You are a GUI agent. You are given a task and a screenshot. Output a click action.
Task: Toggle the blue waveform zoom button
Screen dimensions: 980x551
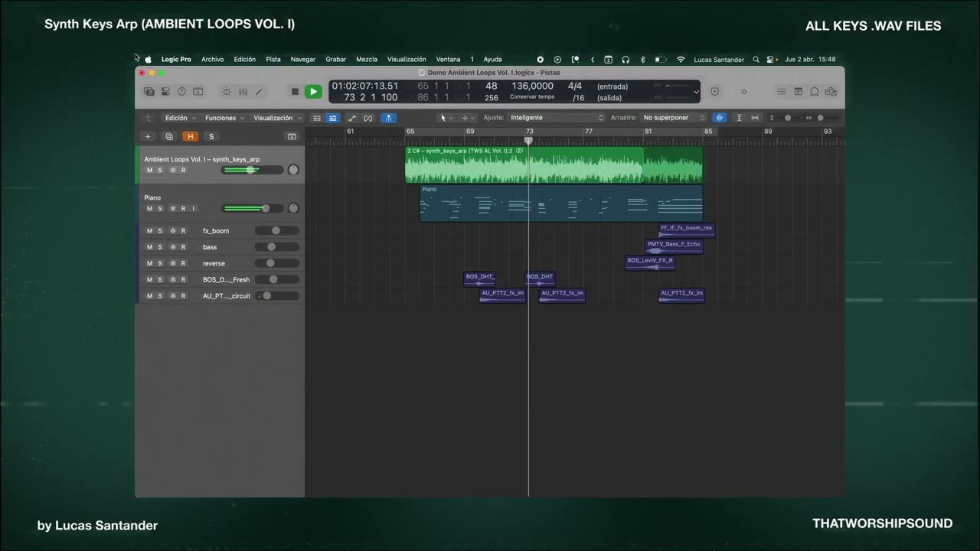(720, 118)
